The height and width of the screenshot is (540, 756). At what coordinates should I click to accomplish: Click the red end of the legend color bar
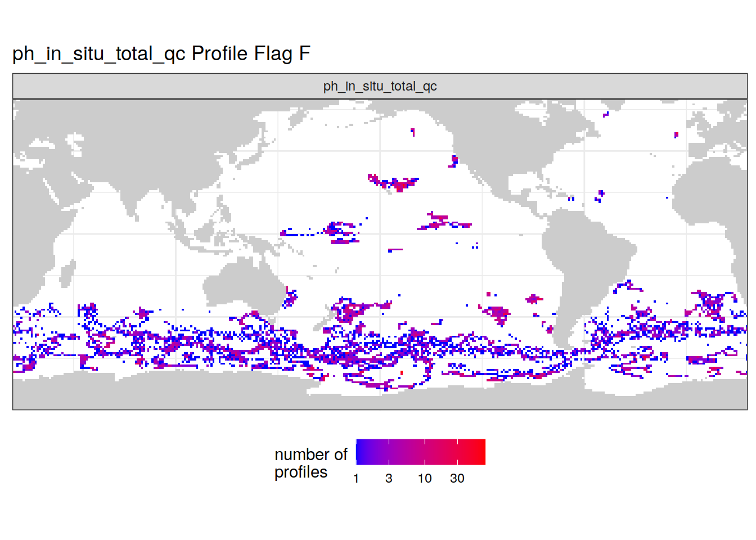point(480,452)
